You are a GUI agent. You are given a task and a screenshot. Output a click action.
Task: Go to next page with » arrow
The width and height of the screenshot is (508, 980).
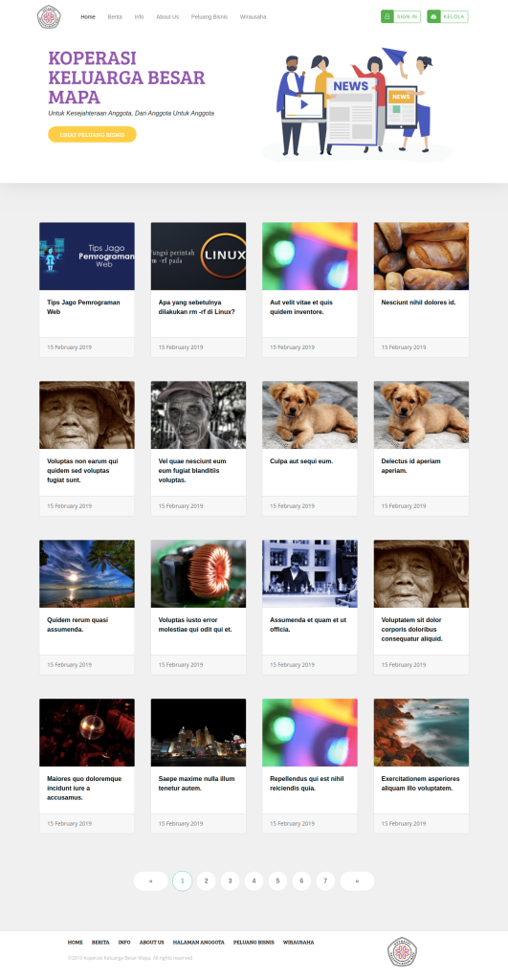tap(357, 880)
